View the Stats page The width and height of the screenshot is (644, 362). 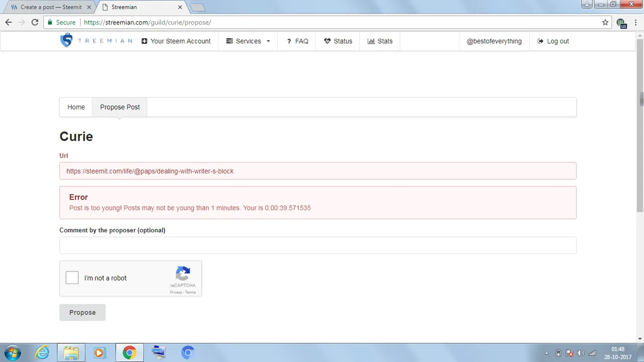[x=380, y=41]
